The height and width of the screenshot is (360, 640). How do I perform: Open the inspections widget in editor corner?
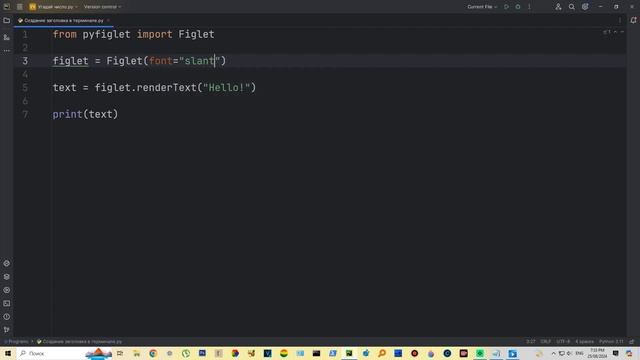607,32
